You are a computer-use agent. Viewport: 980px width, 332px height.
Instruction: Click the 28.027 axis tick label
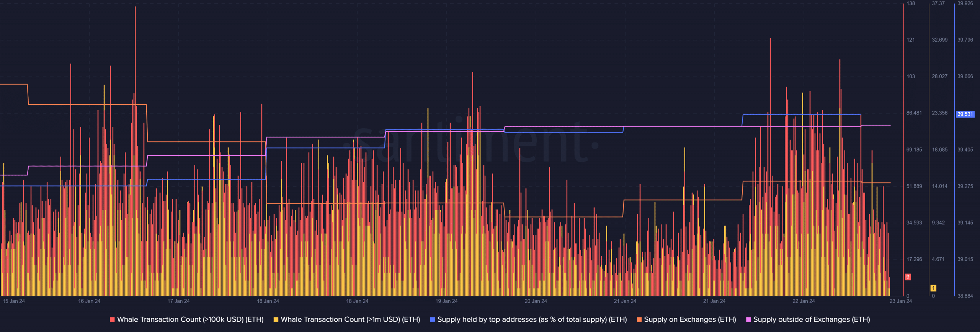[x=940, y=77]
